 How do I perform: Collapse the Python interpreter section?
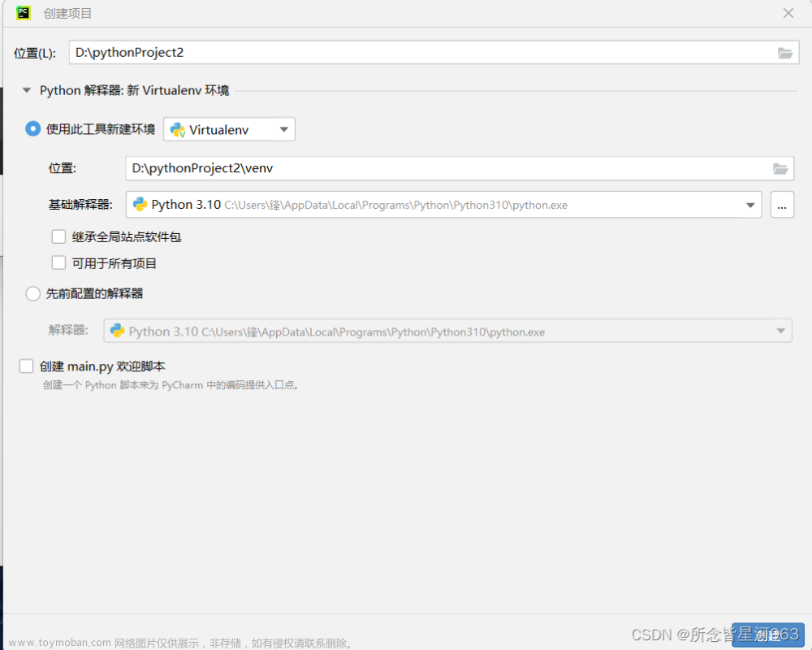27,90
